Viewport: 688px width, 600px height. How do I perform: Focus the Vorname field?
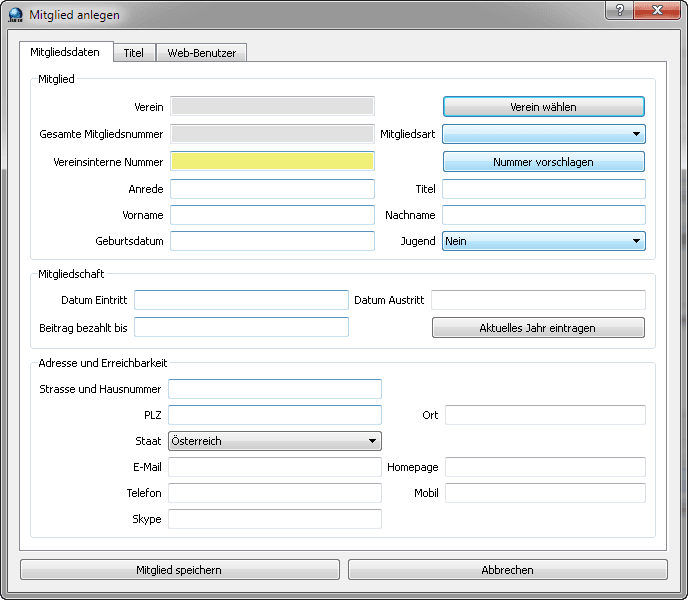272,215
